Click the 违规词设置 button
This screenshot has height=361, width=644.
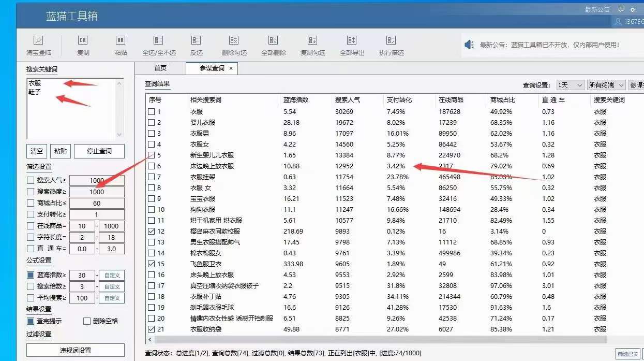point(76,350)
